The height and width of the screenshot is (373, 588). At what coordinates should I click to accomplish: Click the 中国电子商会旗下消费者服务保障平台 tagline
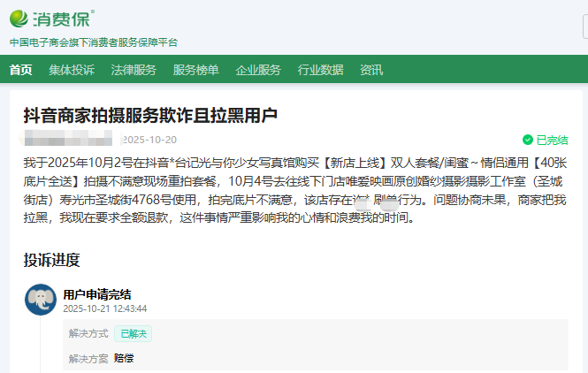[93, 42]
